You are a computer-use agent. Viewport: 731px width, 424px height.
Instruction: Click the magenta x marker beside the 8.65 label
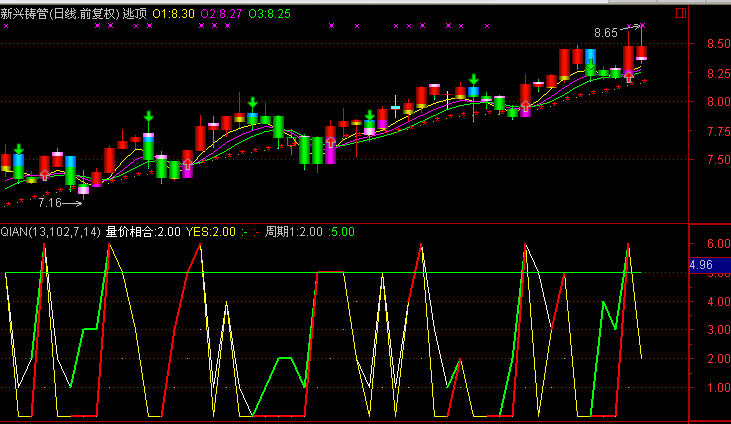[x=642, y=26]
